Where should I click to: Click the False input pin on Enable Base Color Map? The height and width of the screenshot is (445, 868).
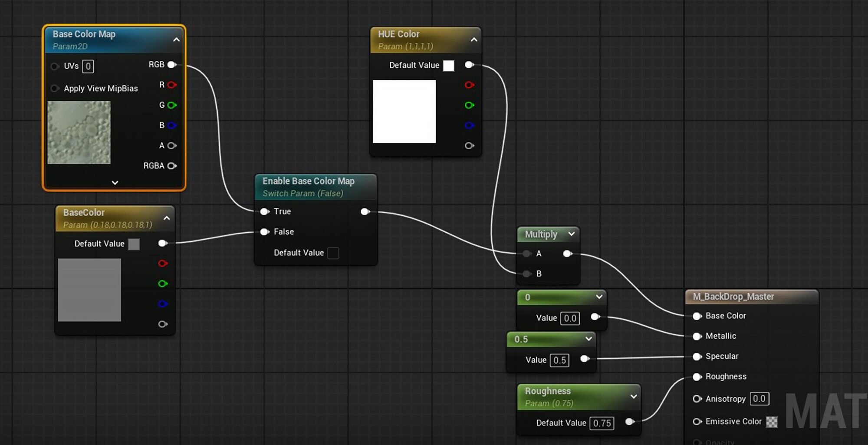coord(264,232)
